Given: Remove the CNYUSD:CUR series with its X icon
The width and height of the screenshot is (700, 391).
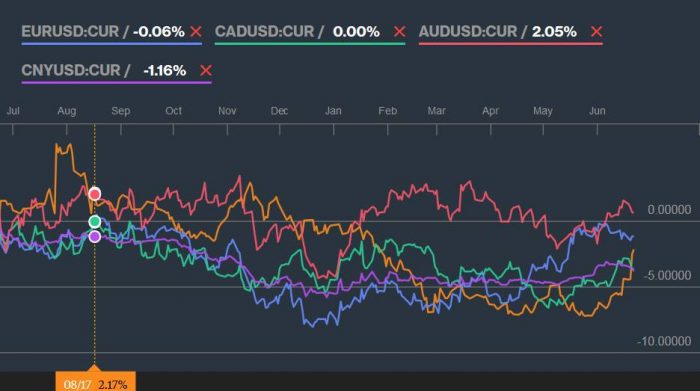Looking at the screenshot, I should point(206,71).
